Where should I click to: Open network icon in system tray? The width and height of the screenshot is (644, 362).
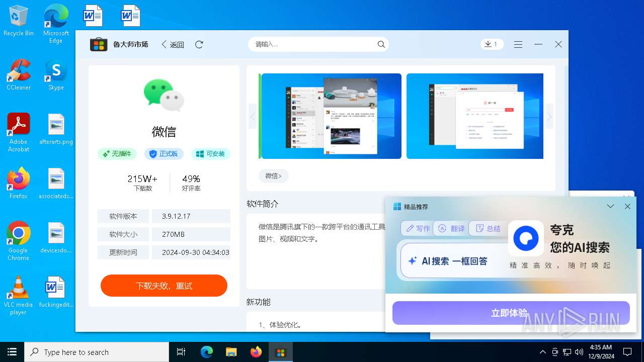click(567, 352)
